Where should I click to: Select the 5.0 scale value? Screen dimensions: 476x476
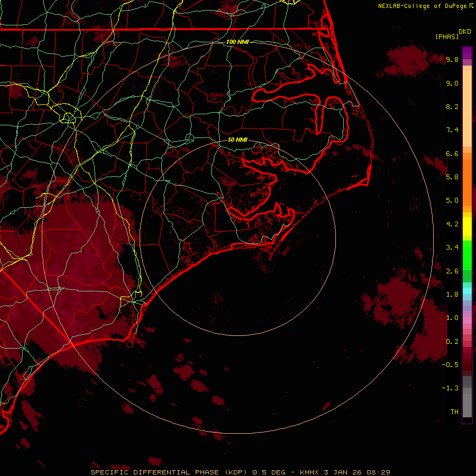pos(452,200)
